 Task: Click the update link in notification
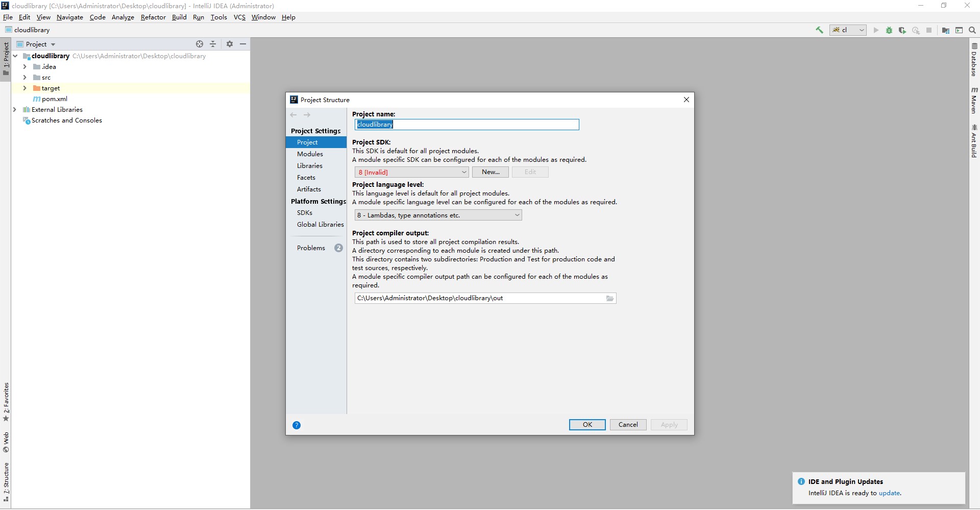click(x=889, y=493)
